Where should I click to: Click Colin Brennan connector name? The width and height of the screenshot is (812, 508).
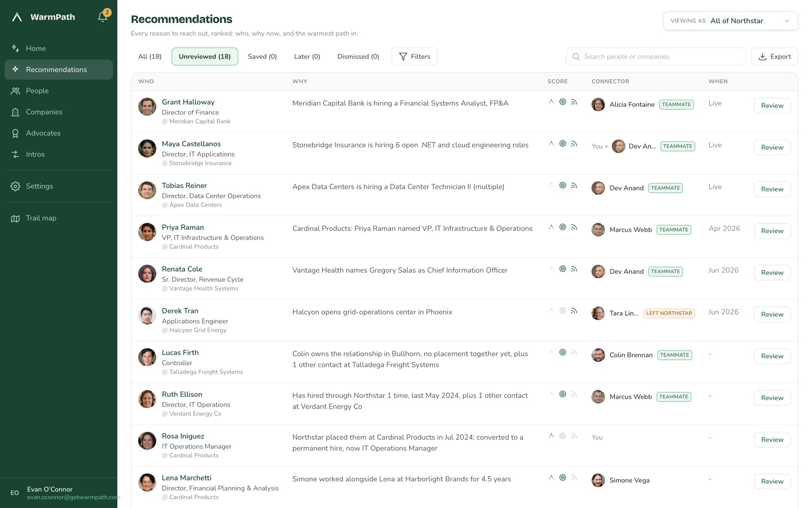point(631,355)
